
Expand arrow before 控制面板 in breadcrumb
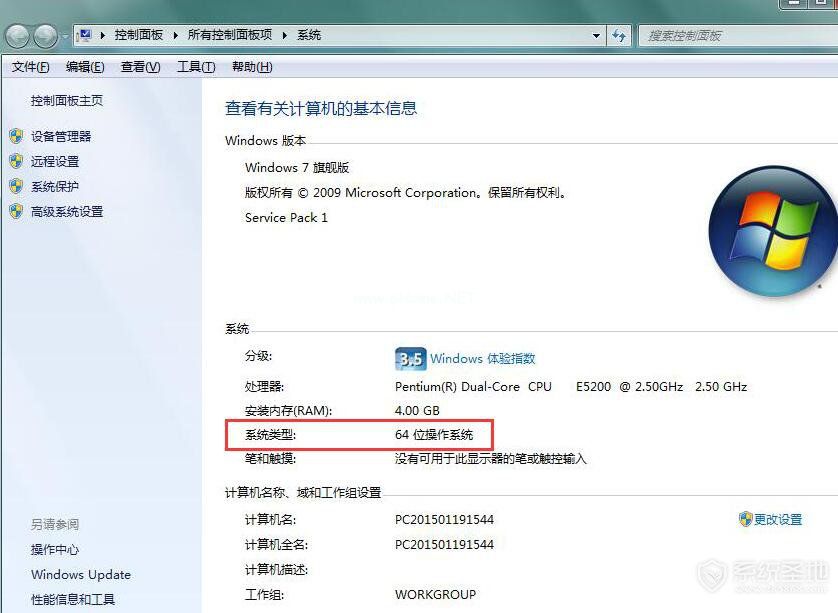point(103,35)
